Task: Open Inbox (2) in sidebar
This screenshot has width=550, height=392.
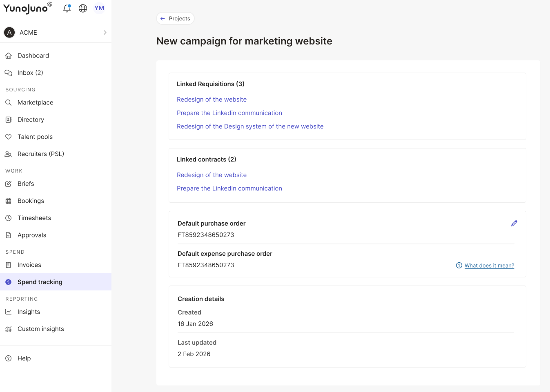Action: 30,73
